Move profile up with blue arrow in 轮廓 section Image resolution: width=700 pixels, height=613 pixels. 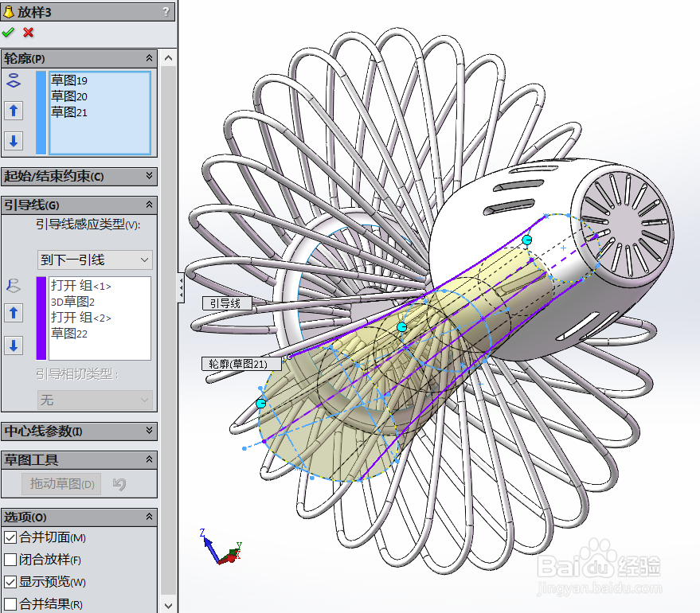[14, 110]
